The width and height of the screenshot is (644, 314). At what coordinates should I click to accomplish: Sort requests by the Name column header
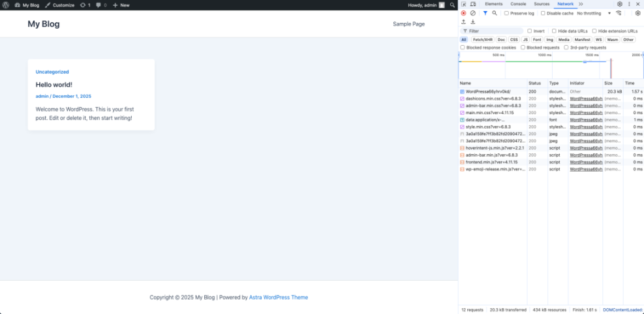pyautogui.click(x=493, y=83)
